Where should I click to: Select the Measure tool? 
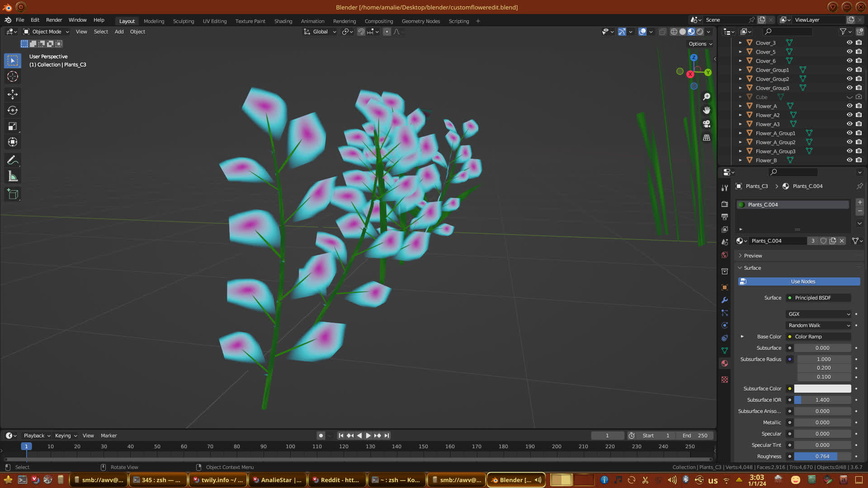[x=13, y=177]
